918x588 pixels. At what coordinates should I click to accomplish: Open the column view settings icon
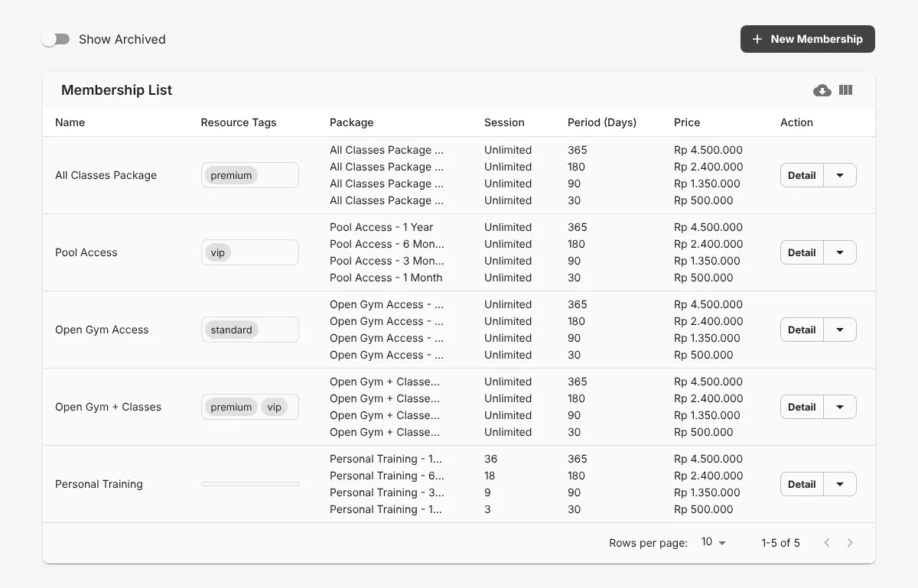845,90
